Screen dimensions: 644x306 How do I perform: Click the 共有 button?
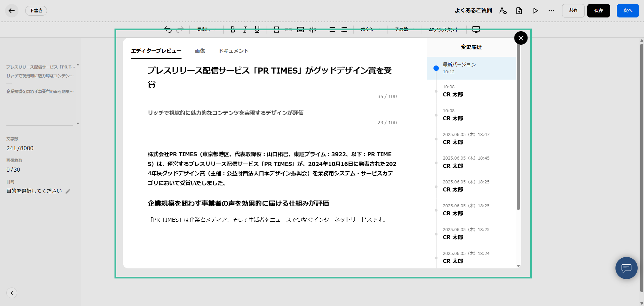point(573,11)
